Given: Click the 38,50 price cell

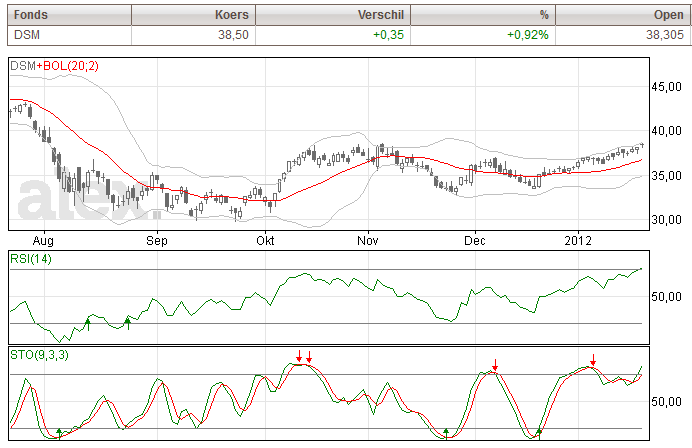Looking at the screenshot, I should (194, 35).
